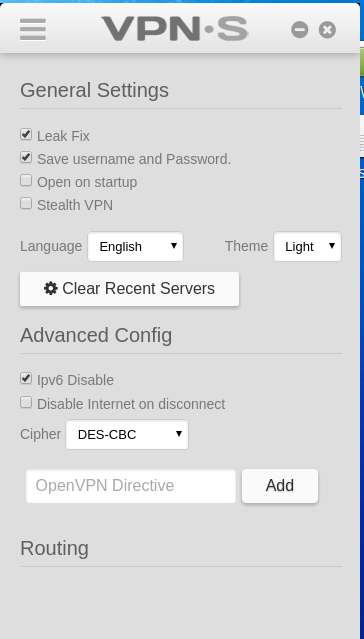Open the Cipher dropdown showing DES-CBC
The width and height of the screenshot is (364, 639).
click(127, 434)
